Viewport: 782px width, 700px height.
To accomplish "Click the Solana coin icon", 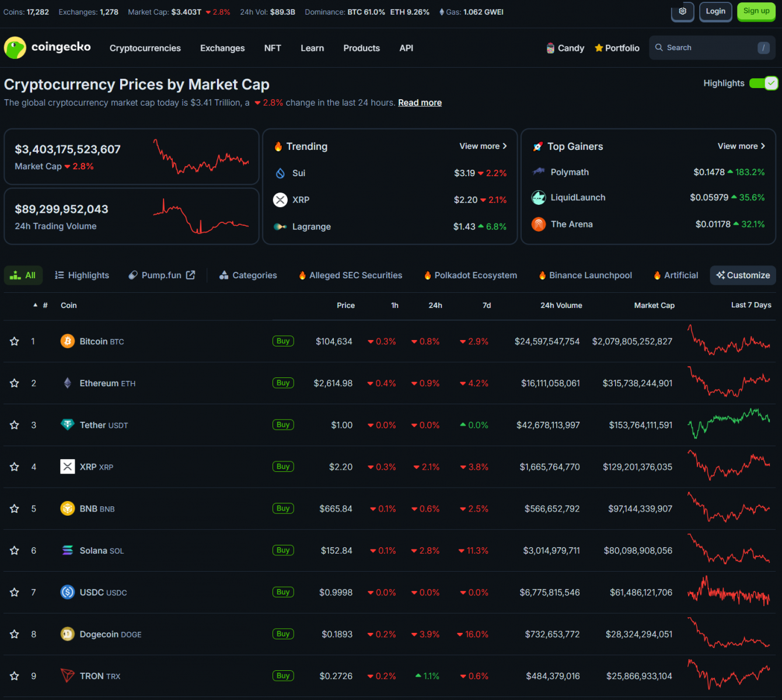I will [x=68, y=551].
